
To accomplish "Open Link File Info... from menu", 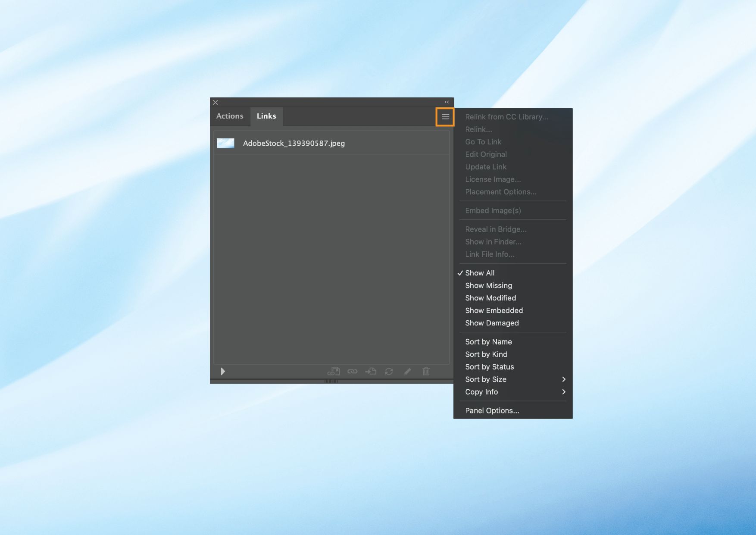I will [x=513, y=254].
